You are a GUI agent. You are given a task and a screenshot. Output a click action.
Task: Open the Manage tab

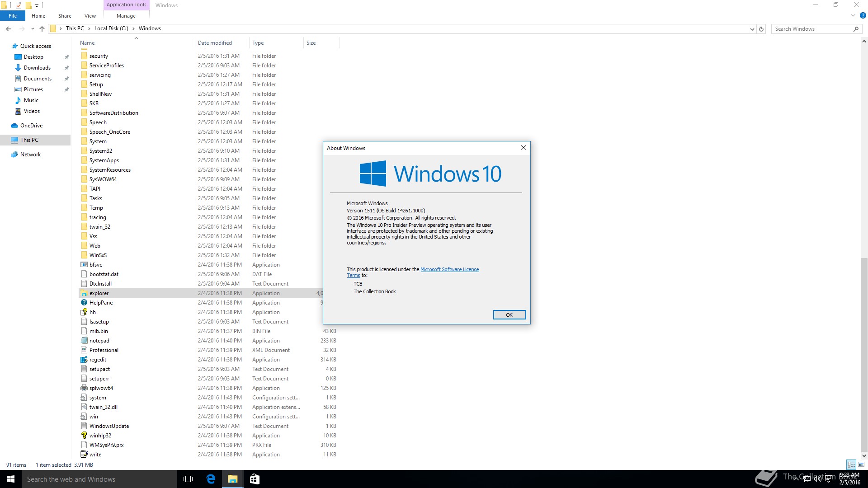126,16
